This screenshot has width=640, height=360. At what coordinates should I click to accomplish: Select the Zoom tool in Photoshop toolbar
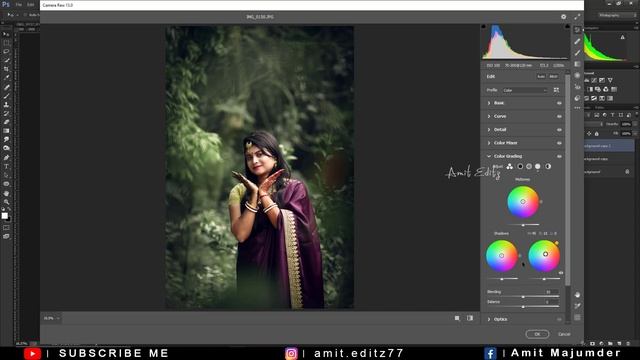point(6,202)
